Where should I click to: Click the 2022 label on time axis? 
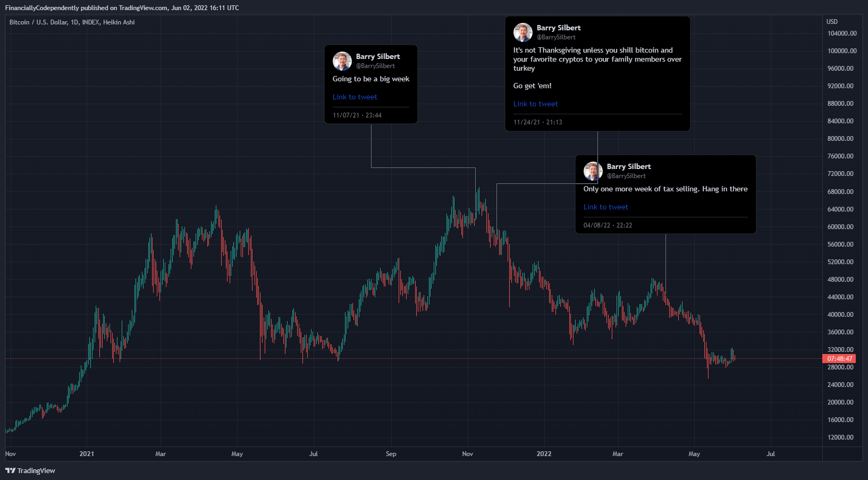[544, 454]
